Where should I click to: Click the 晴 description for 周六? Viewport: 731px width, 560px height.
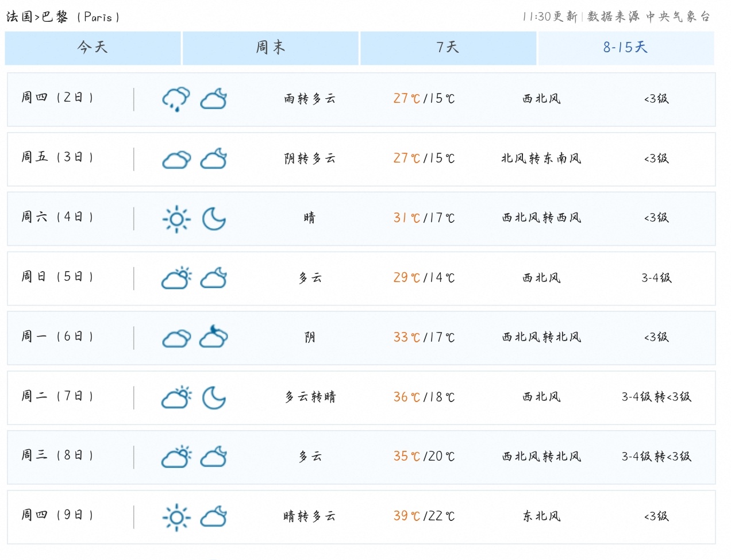click(x=310, y=218)
